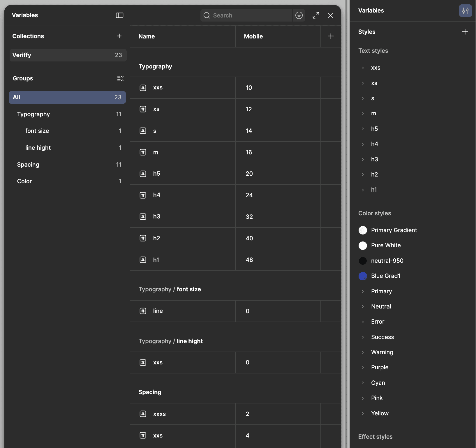Viewport: 476px width, 448px height.
Task: Collapse all groups using the Groups icon
Action: click(x=120, y=78)
